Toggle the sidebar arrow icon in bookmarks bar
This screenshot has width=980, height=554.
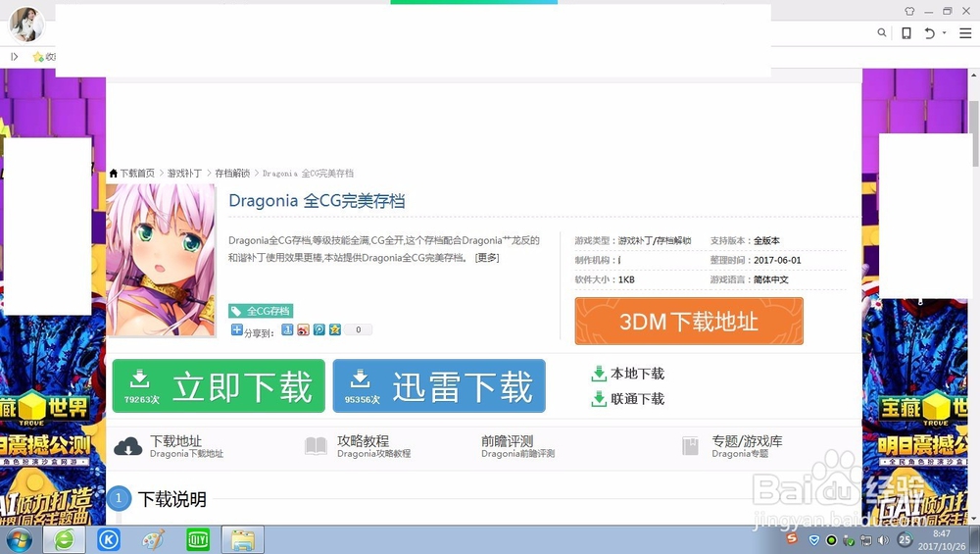tap(15, 57)
